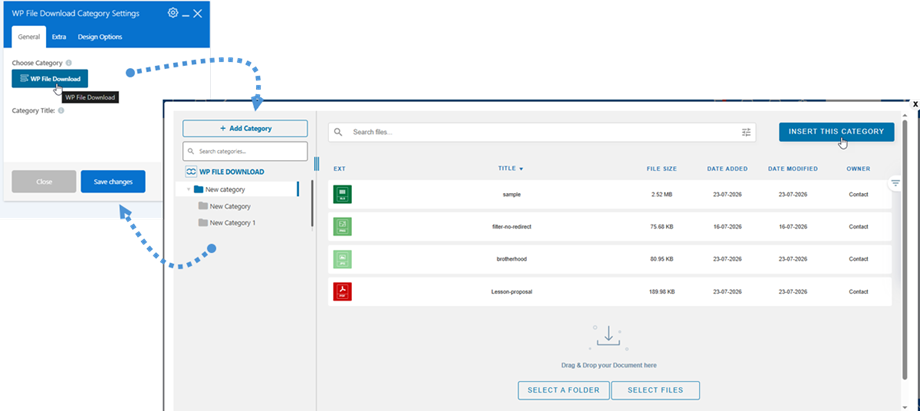This screenshot has height=411, width=920.
Task: Click the 80.95 KB file size cell
Action: click(662, 259)
